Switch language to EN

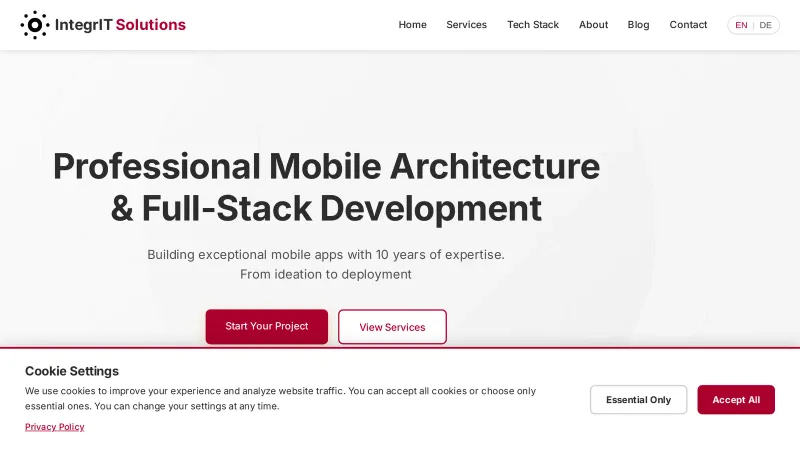coord(741,25)
